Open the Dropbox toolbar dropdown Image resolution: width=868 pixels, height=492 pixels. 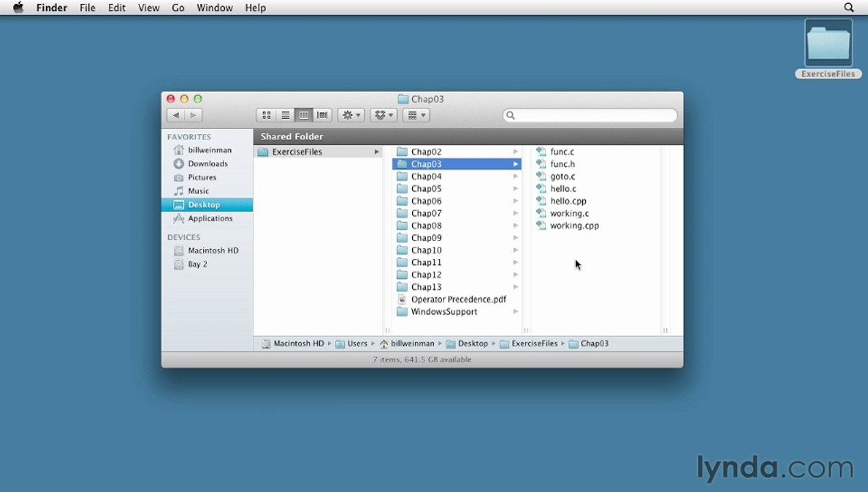(x=384, y=115)
